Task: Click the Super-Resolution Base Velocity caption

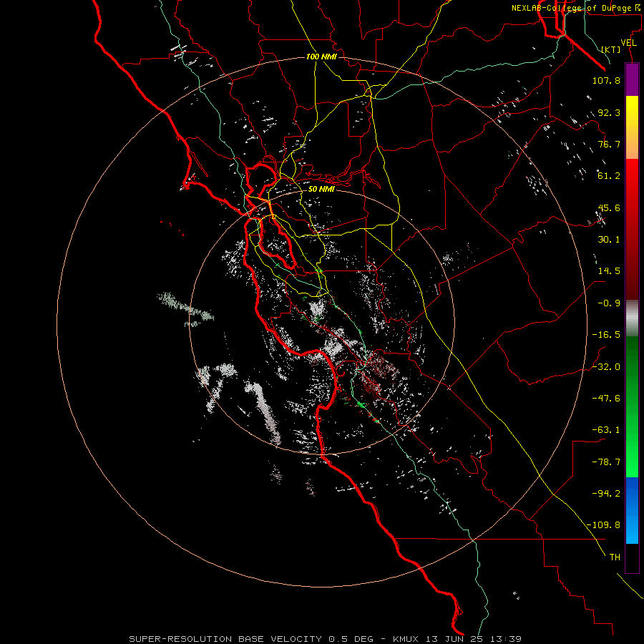Action: (325, 639)
